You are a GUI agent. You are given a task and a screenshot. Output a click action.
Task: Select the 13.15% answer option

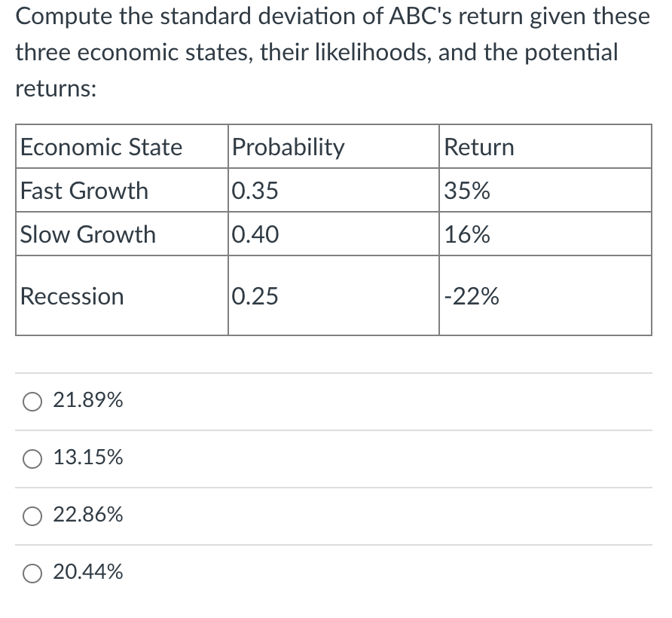click(x=32, y=458)
